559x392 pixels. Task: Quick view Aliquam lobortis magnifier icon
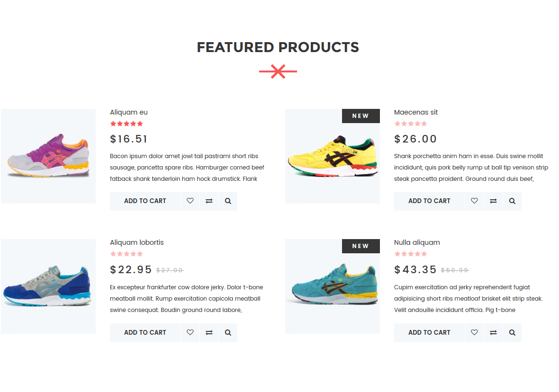tap(228, 332)
